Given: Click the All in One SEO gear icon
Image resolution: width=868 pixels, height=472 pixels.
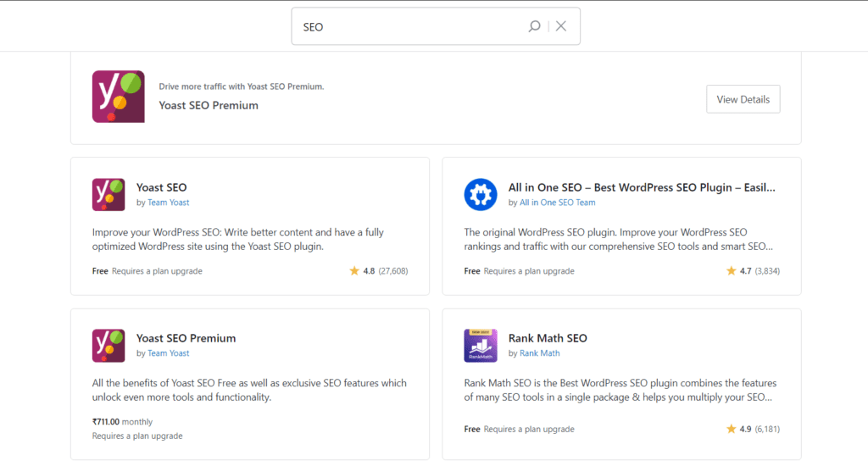Looking at the screenshot, I should tap(481, 194).
